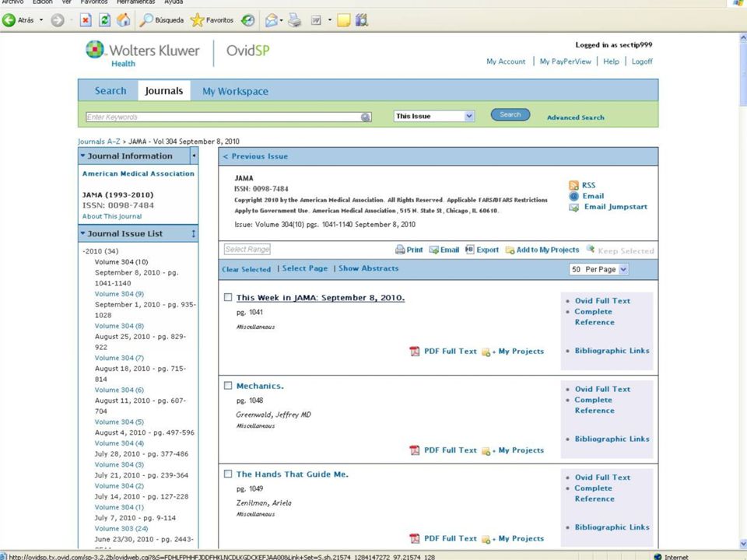Open the mail envelope toolbar icon
The height and width of the screenshot is (560, 747).
(x=271, y=20)
